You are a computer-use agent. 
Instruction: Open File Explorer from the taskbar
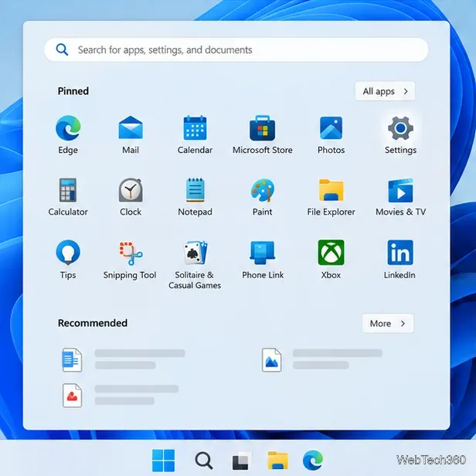pyautogui.click(x=277, y=461)
